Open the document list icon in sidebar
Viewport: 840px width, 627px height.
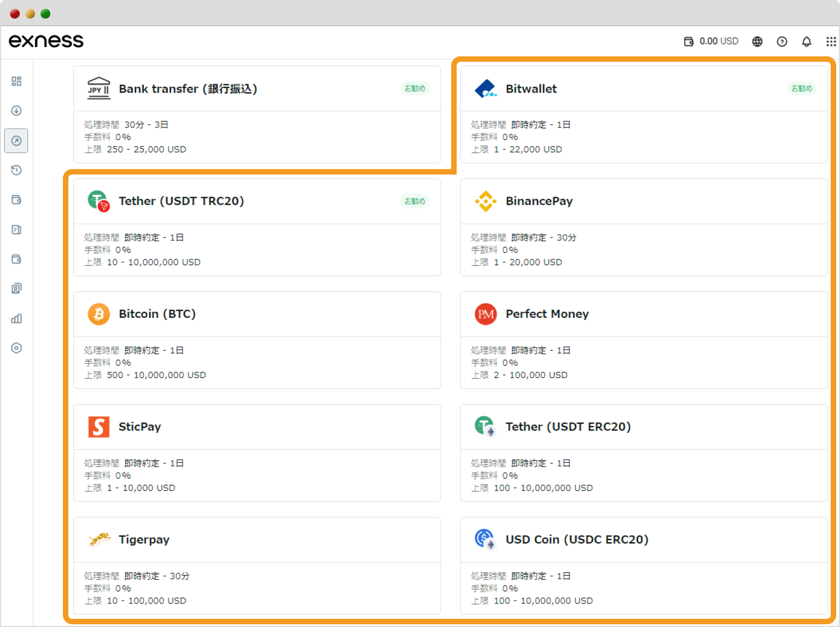(16, 229)
